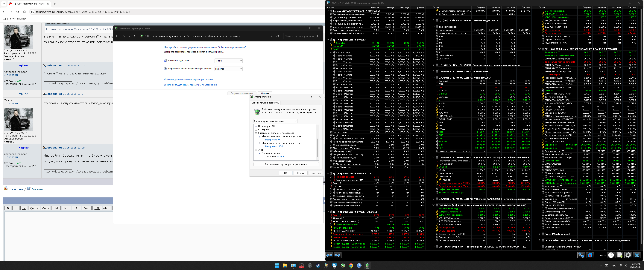Open Отключать дисплей 15 мин dropdown

pos(229,61)
